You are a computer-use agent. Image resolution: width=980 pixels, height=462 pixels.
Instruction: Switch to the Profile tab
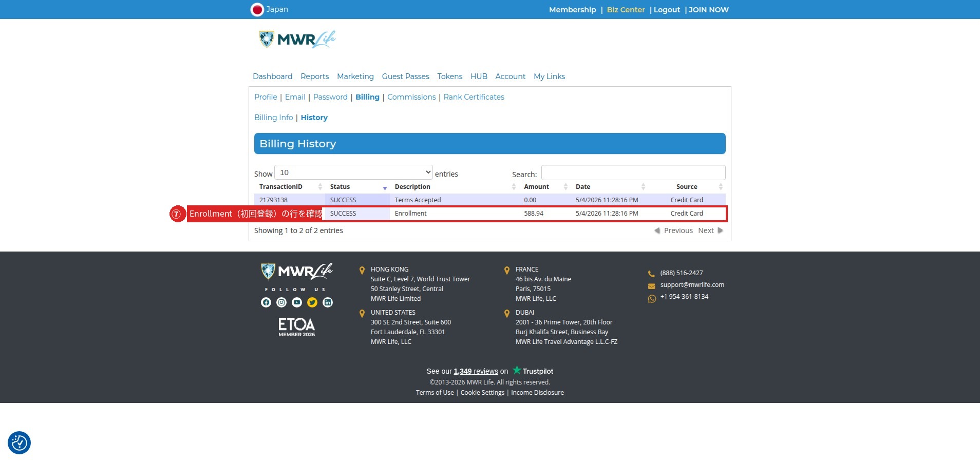click(x=266, y=97)
